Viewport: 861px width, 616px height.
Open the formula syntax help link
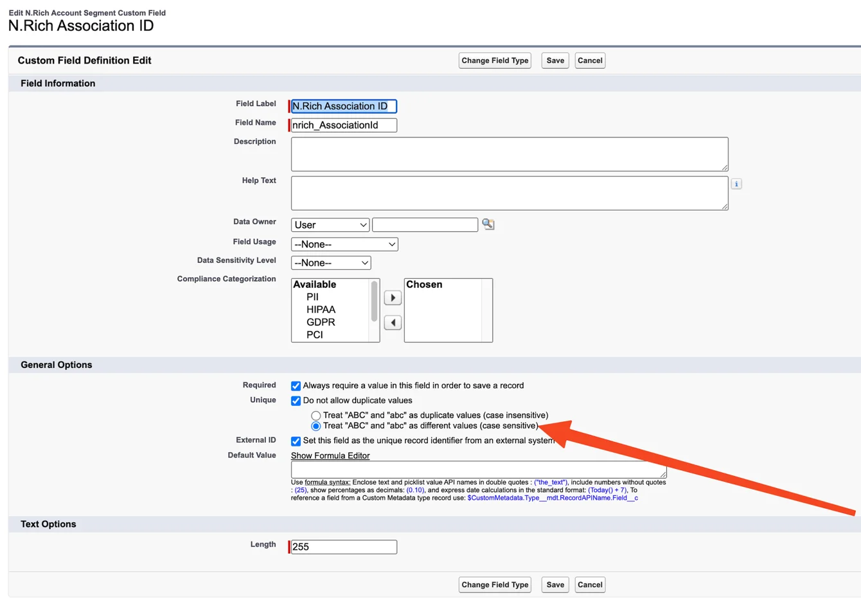[327, 482]
